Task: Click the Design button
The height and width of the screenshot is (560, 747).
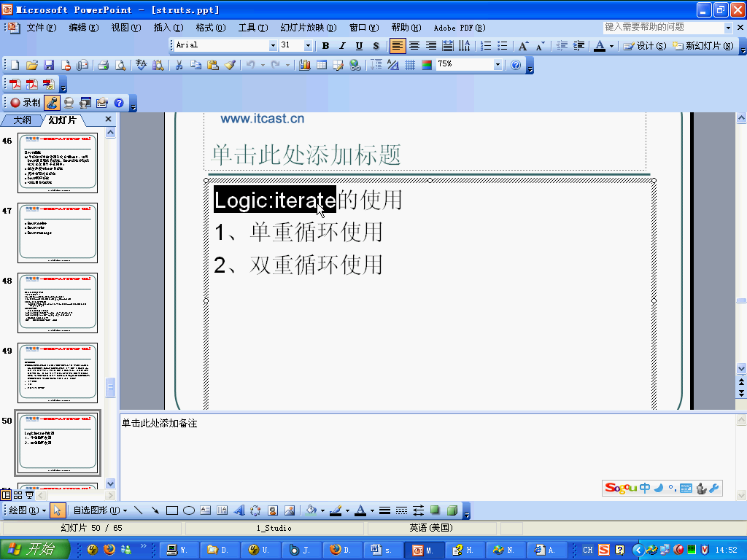Action: tap(645, 46)
